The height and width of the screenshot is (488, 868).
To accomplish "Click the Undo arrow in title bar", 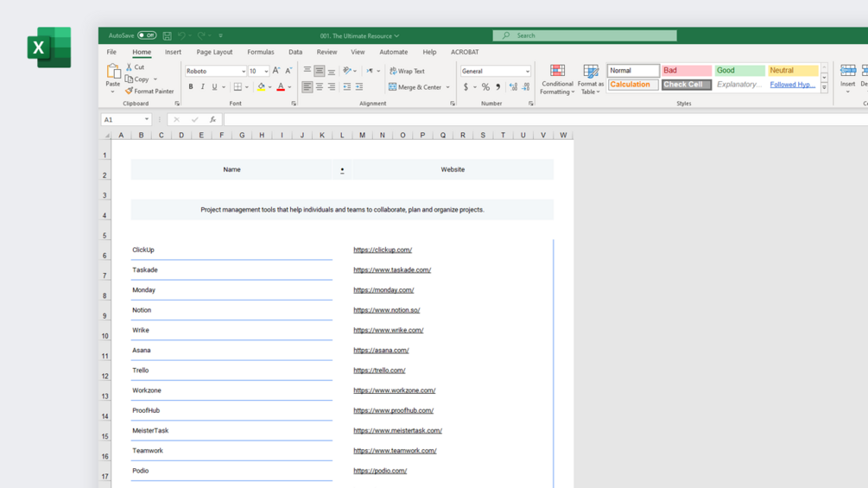I will [181, 35].
